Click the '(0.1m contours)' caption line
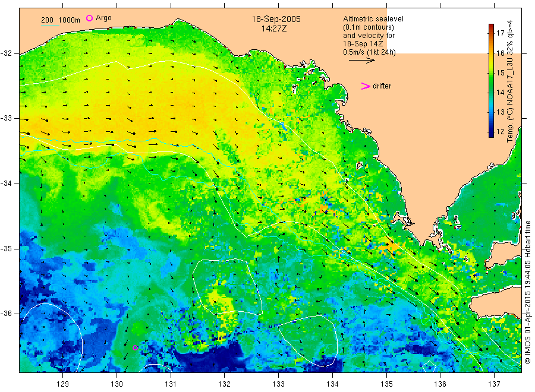 click(x=368, y=27)
